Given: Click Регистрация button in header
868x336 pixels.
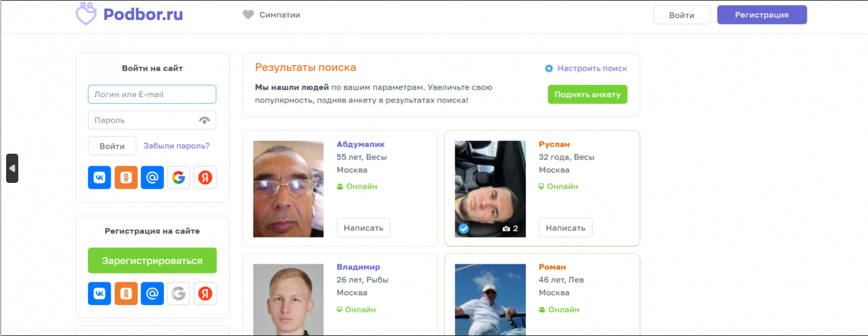Looking at the screenshot, I should [x=762, y=15].
